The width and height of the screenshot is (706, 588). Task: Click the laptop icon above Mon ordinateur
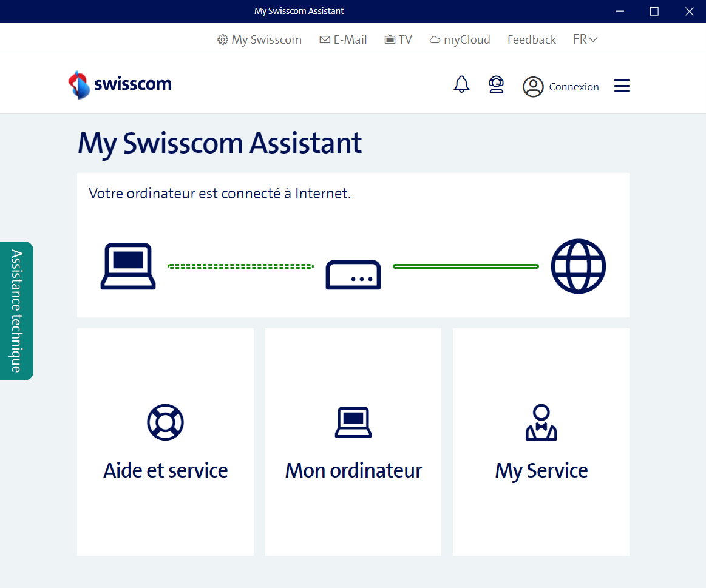(353, 422)
